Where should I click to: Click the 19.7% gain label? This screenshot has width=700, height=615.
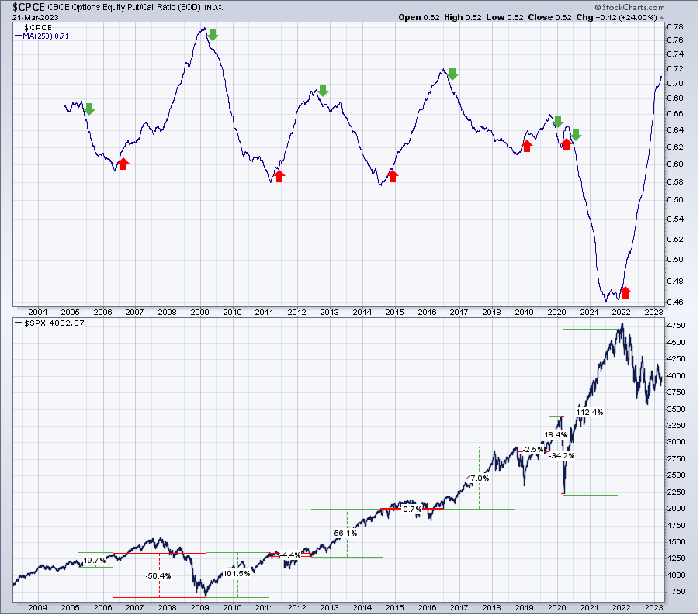point(95,560)
